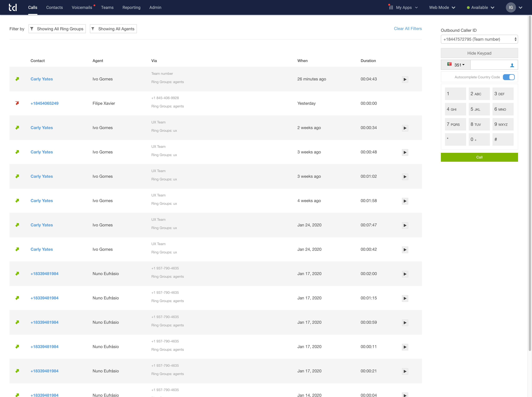The width and height of the screenshot is (532, 397).
Task: Toggle Autocomplete Country Code switch
Action: pos(508,77)
